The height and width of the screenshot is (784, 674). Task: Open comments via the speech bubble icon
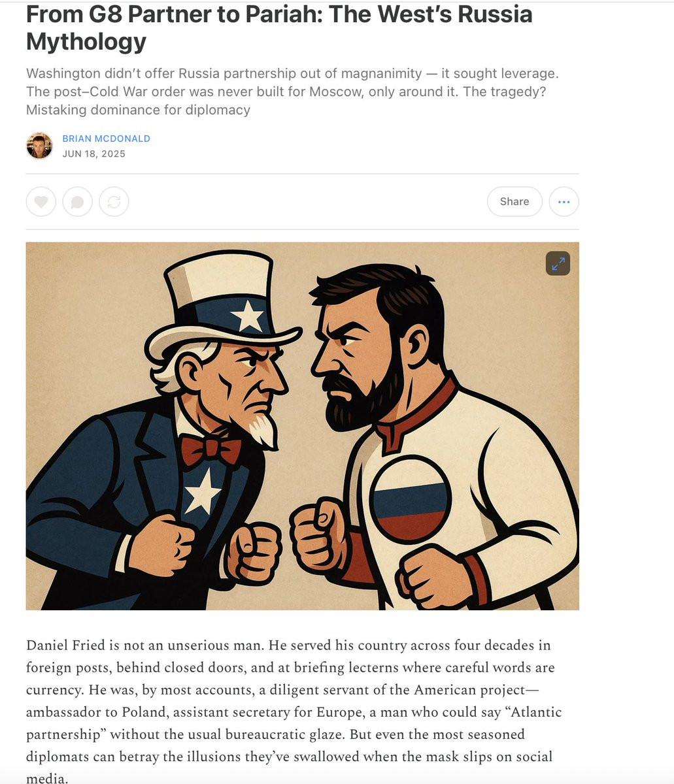coord(77,202)
